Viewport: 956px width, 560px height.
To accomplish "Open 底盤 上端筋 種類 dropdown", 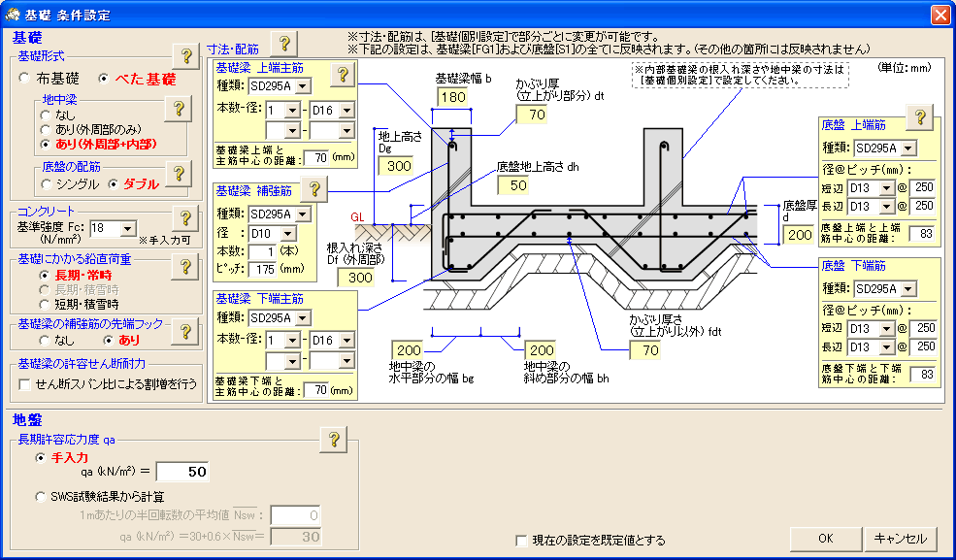I will pos(909,148).
